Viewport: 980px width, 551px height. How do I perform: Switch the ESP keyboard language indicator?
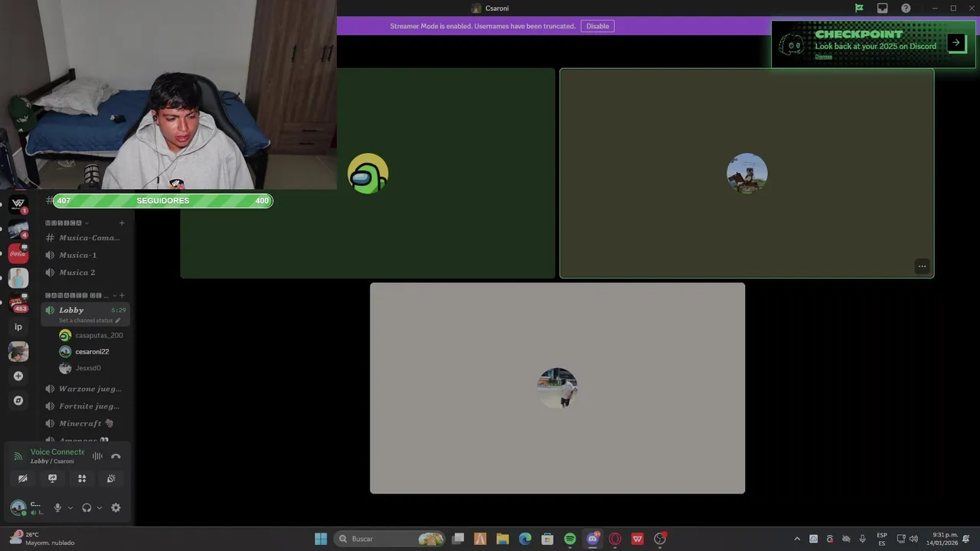pyautogui.click(x=882, y=539)
